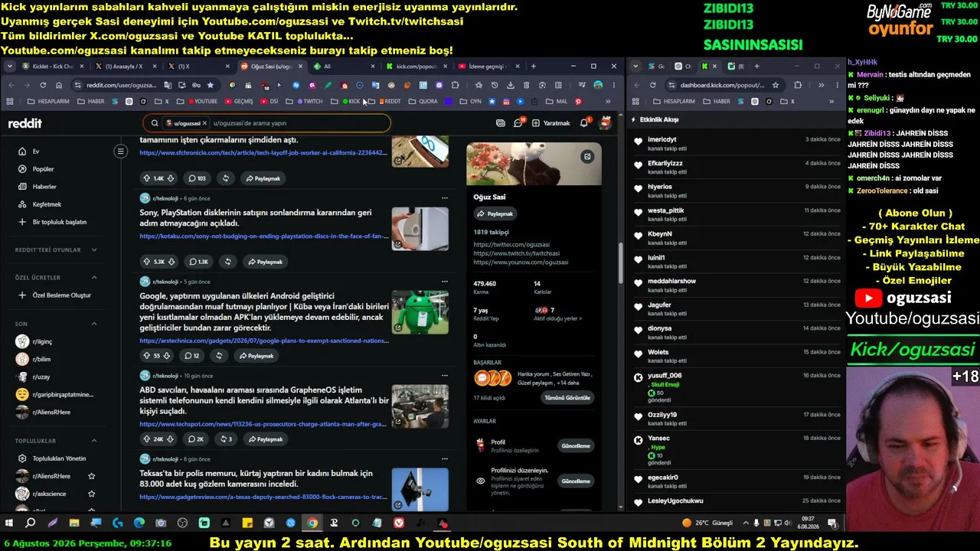The image size is (980, 551).
Task: Open the Android robot post thumbnail
Action: coord(420,312)
